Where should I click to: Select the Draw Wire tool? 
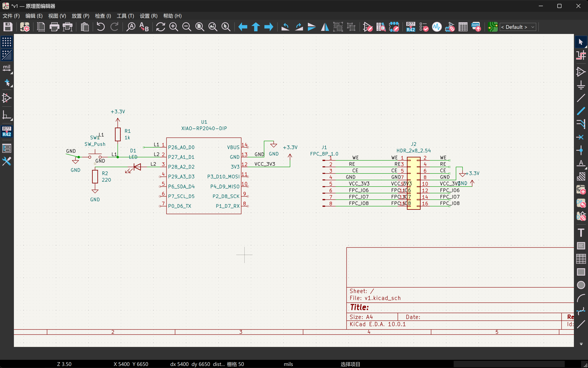click(x=581, y=98)
